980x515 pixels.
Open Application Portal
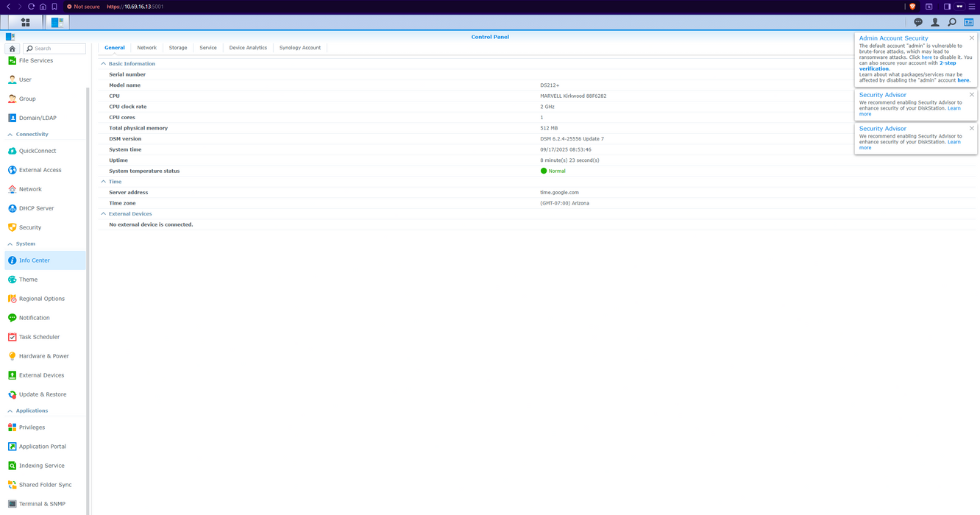(45, 447)
